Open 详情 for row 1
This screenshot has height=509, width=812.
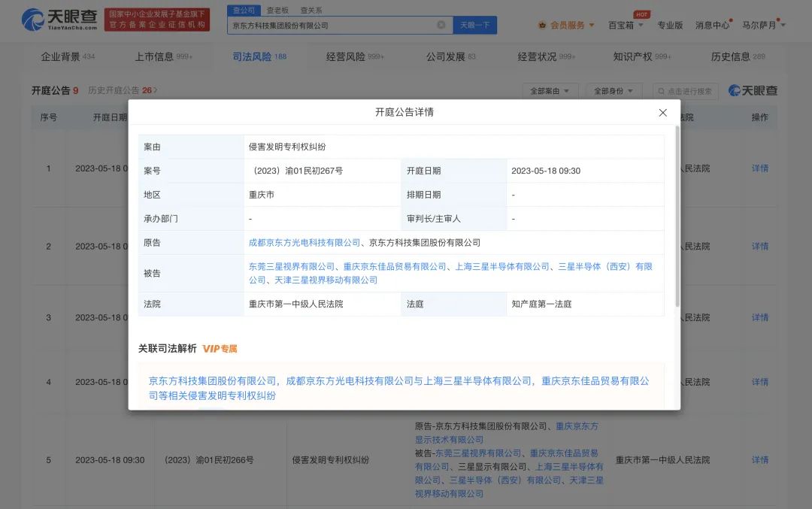click(759, 168)
